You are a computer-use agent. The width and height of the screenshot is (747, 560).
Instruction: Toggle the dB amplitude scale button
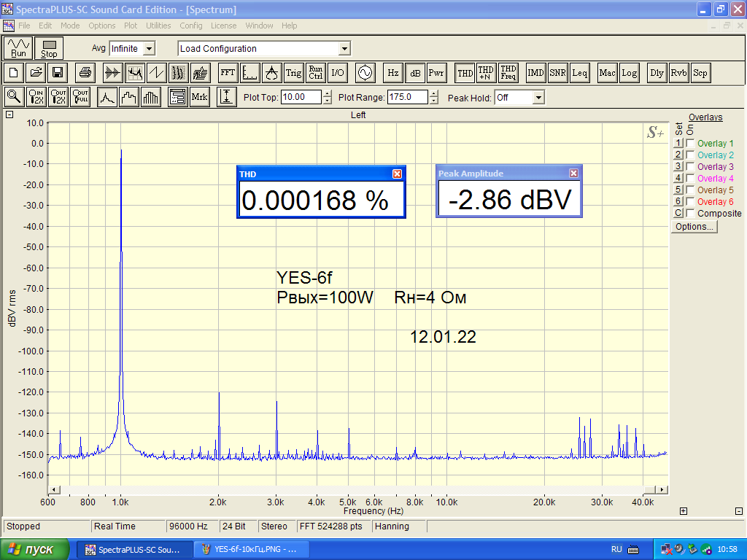pyautogui.click(x=414, y=73)
